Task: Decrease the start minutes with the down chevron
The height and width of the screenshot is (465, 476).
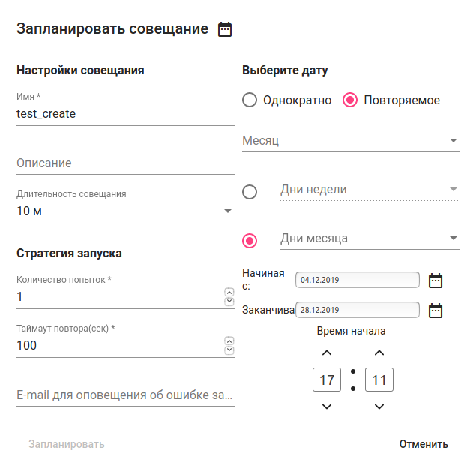Action: [x=379, y=406]
